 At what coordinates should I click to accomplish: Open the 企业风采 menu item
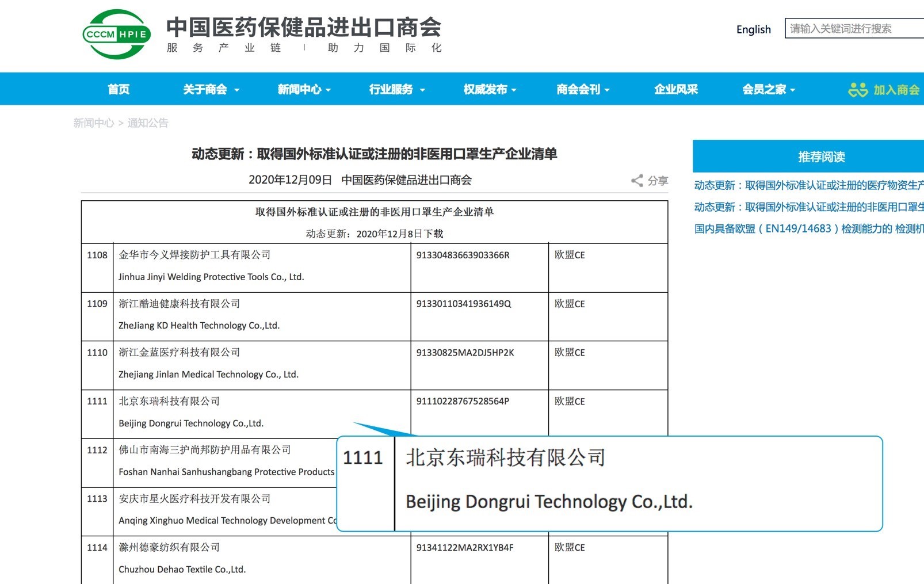[676, 89]
